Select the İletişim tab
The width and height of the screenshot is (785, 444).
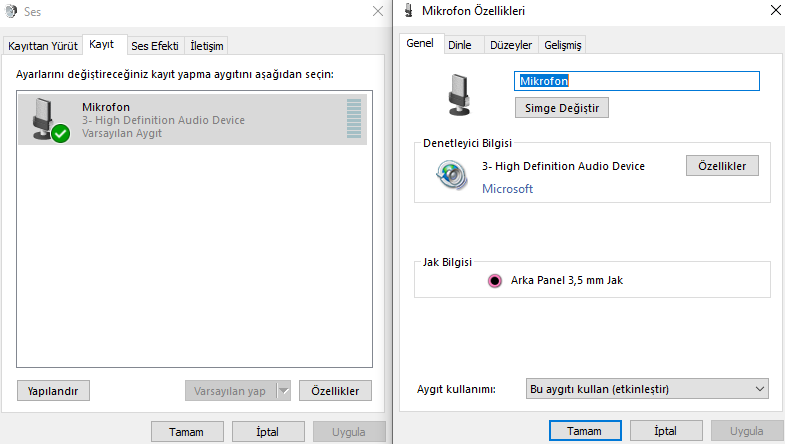[x=207, y=46]
